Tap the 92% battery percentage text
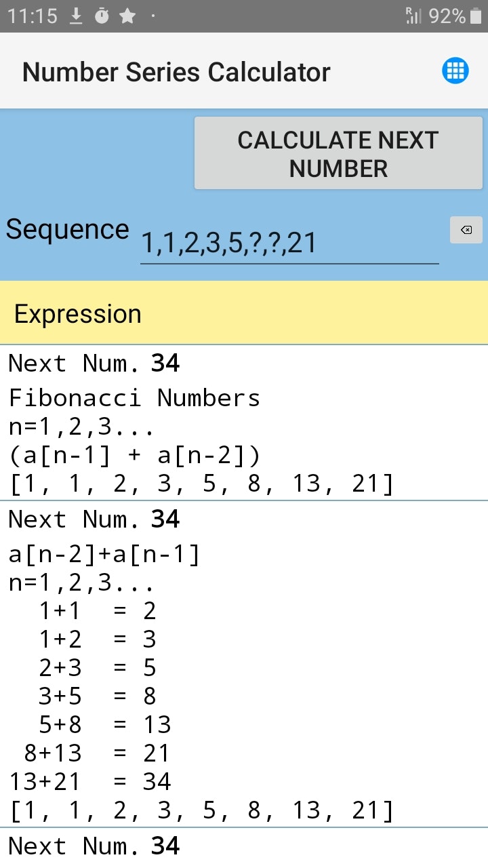The width and height of the screenshot is (488, 868). click(x=447, y=16)
